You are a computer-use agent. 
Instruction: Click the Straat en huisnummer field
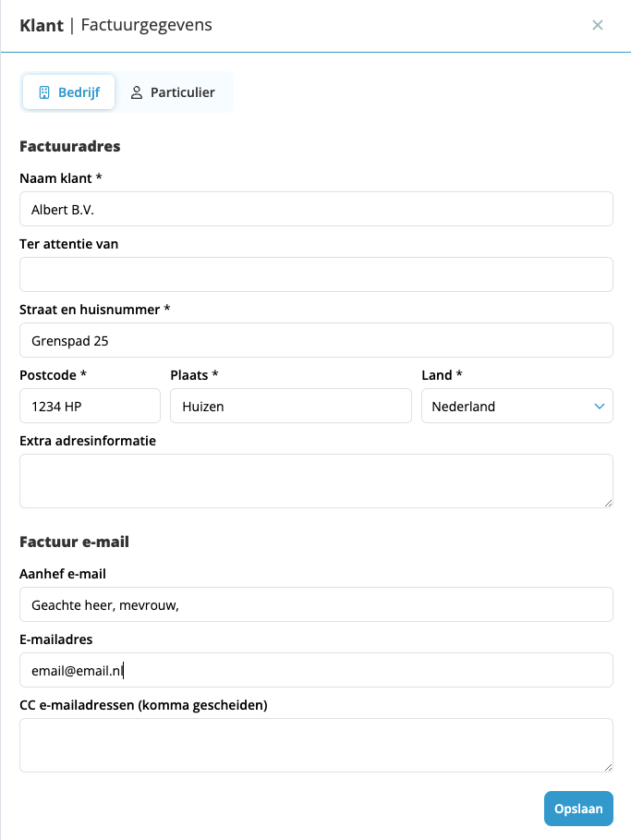pos(316,340)
